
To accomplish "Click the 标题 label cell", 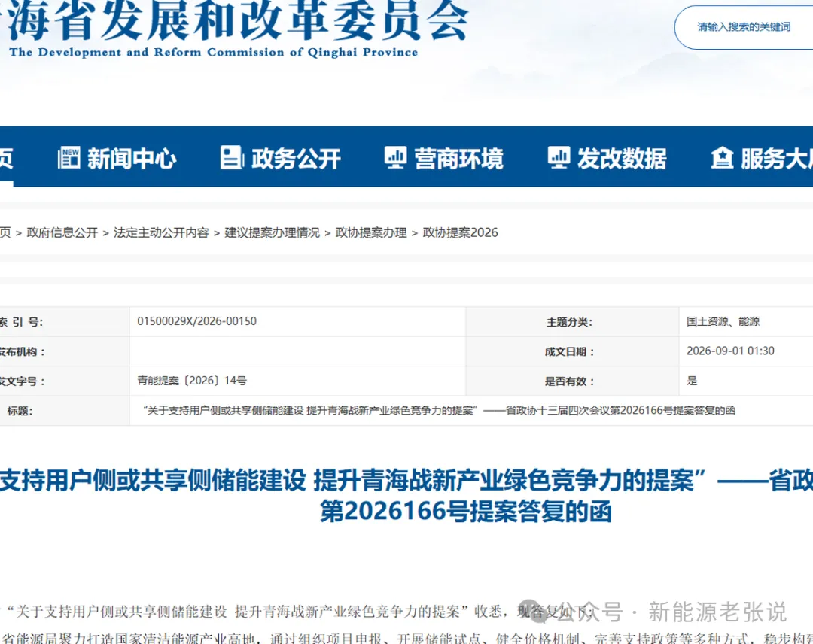I will [x=64, y=411].
